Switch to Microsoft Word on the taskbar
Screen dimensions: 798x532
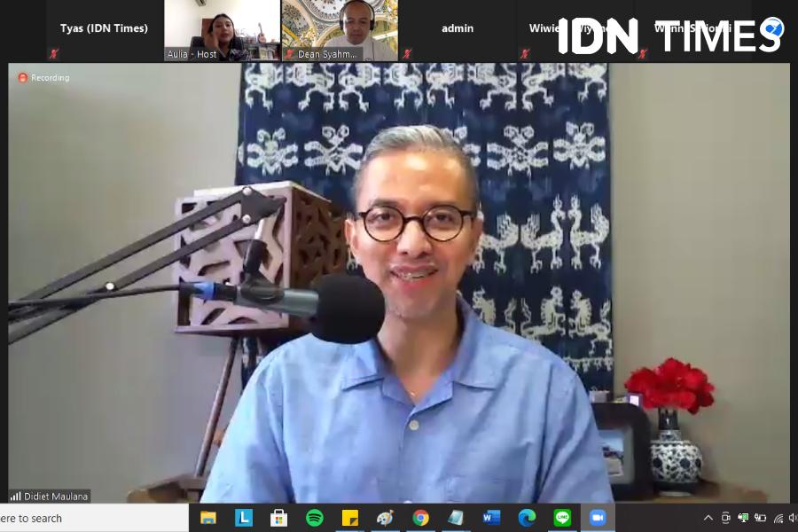(491, 518)
